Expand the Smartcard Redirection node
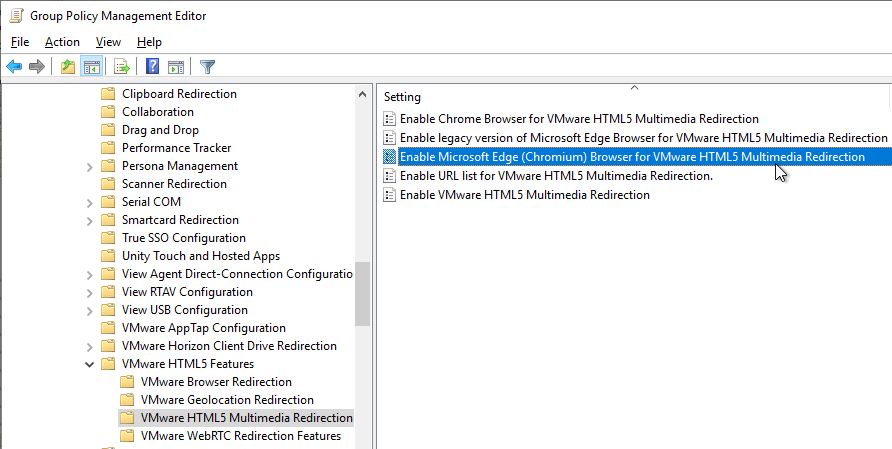 [89, 221]
